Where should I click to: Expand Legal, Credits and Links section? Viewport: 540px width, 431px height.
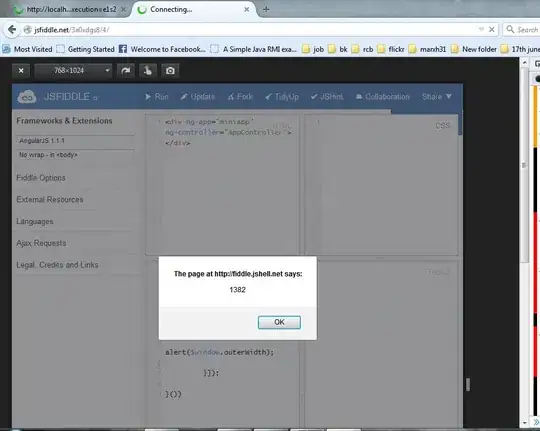(57, 265)
